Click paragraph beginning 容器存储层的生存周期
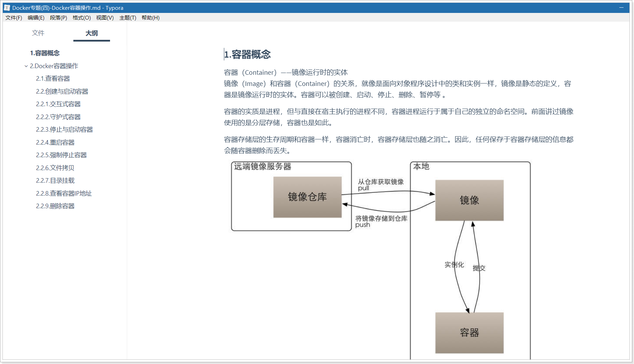 point(398,145)
